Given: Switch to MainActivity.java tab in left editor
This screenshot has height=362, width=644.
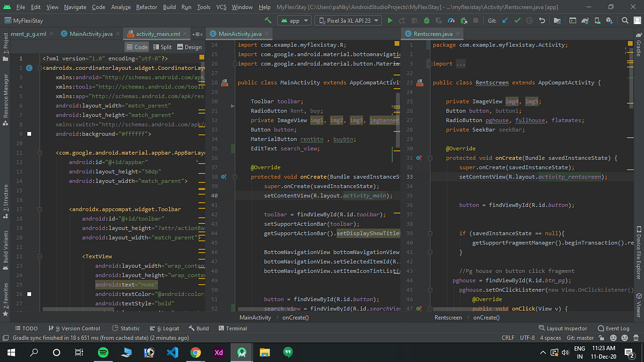Looking at the screenshot, I should (x=91, y=34).
